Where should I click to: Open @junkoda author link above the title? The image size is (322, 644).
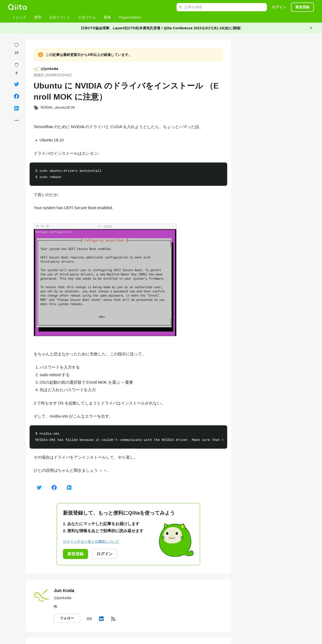pyautogui.click(x=49, y=69)
